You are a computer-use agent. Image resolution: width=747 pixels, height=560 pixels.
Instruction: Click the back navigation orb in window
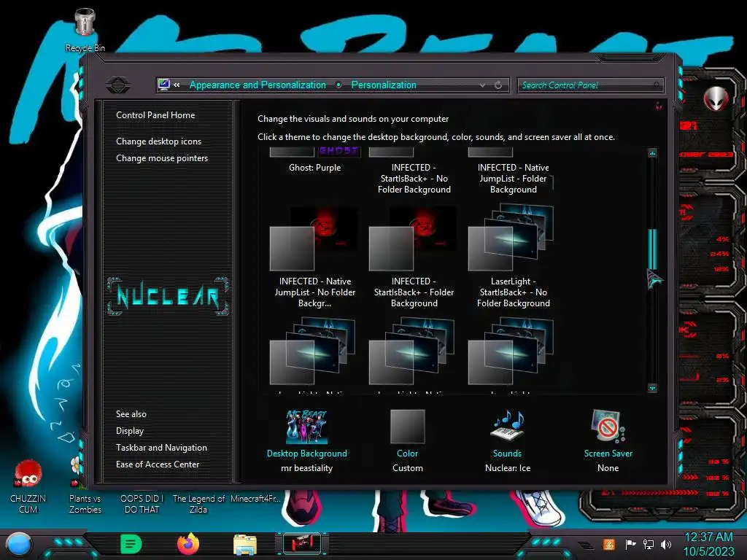tap(118, 85)
